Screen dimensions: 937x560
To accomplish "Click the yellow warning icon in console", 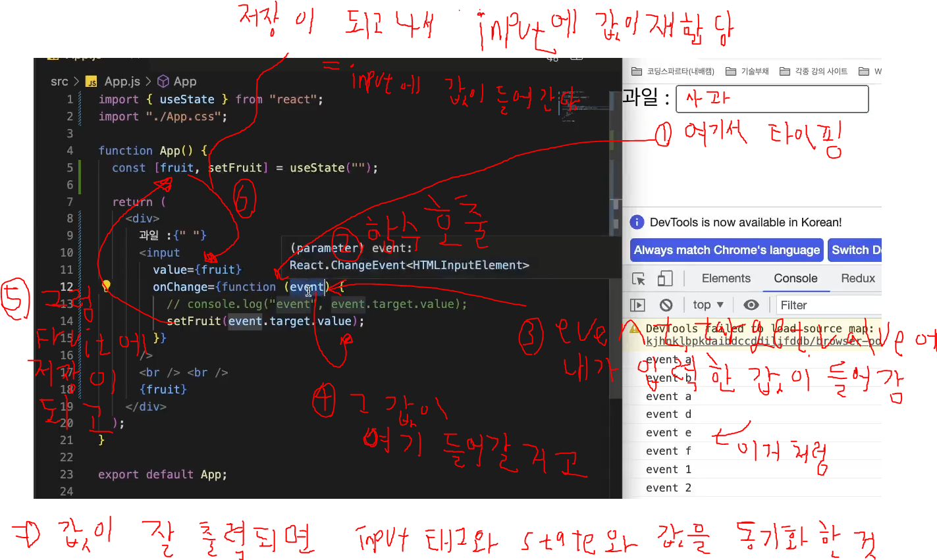I will (x=635, y=328).
